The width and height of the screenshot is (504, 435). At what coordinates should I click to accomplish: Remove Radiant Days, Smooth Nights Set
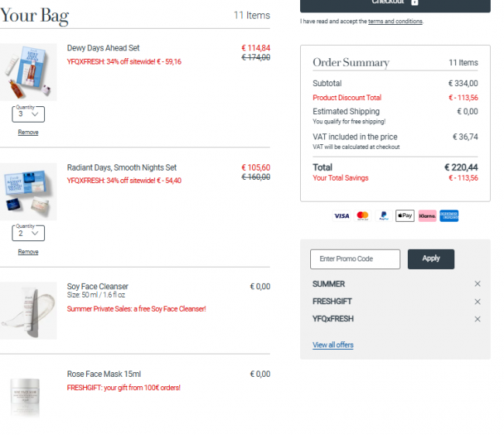(28, 252)
